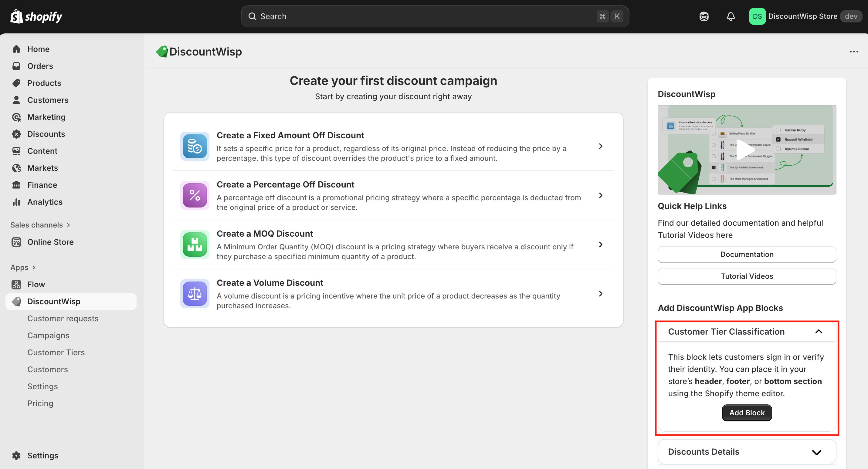Click the Search input field
Image resolution: width=868 pixels, height=469 pixels.
pos(425,16)
